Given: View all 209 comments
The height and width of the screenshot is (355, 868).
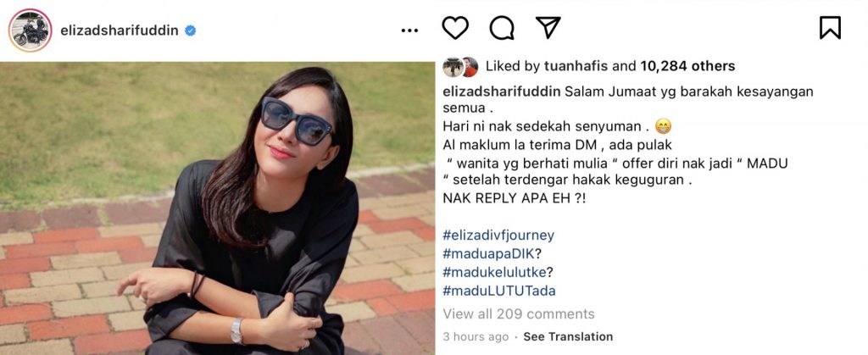Looking at the screenshot, I should pyautogui.click(x=518, y=314).
